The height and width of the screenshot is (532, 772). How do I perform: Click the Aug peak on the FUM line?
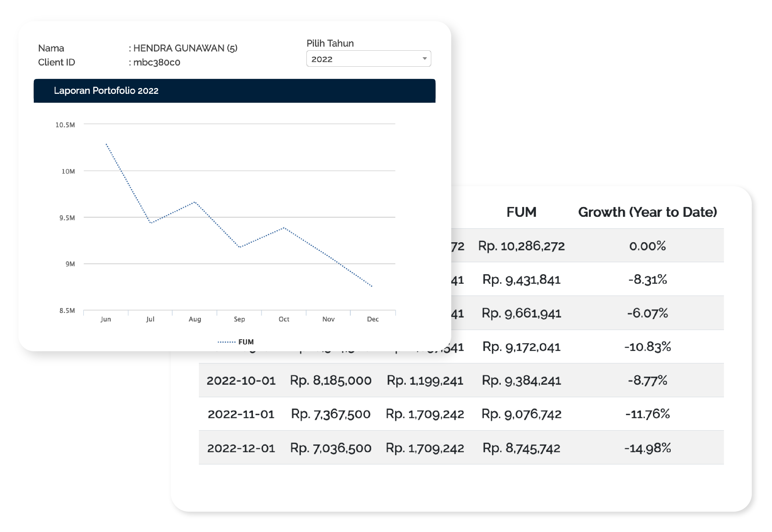pos(195,202)
